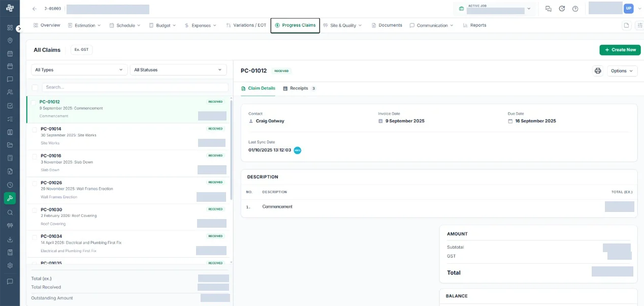
Task: Click the Craig Oatway contact name
Action: (270, 121)
